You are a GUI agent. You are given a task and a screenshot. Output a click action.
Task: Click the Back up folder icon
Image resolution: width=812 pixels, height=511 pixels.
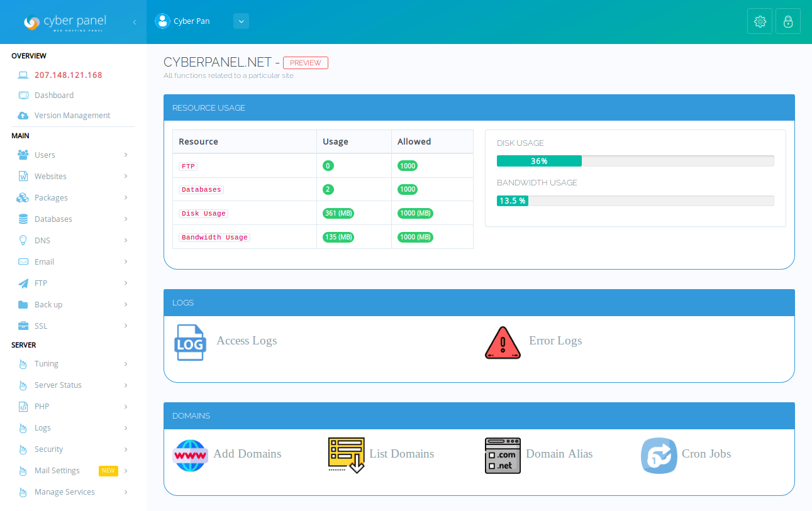[23, 304]
